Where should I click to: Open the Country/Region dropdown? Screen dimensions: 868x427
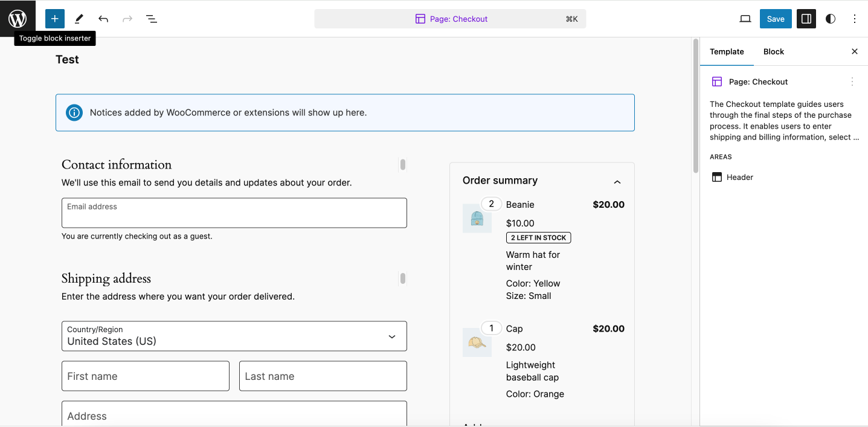[x=391, y=336]
